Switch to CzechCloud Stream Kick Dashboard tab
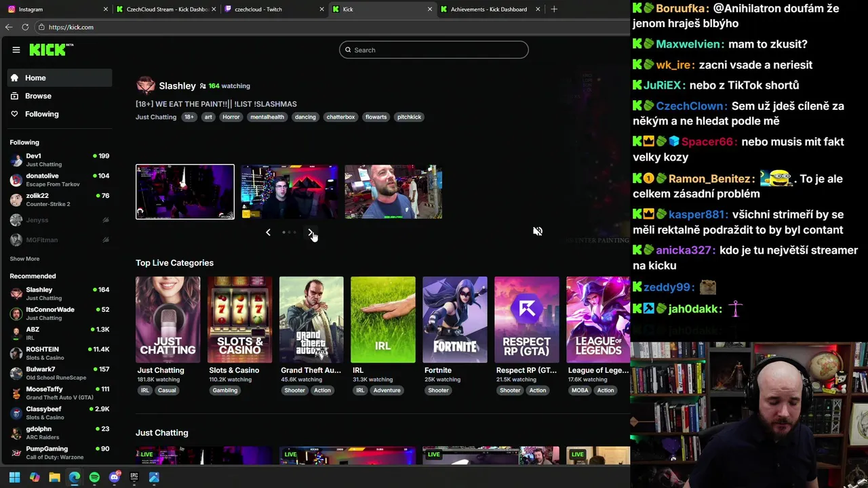868x488 pixels. coord(166,9)
